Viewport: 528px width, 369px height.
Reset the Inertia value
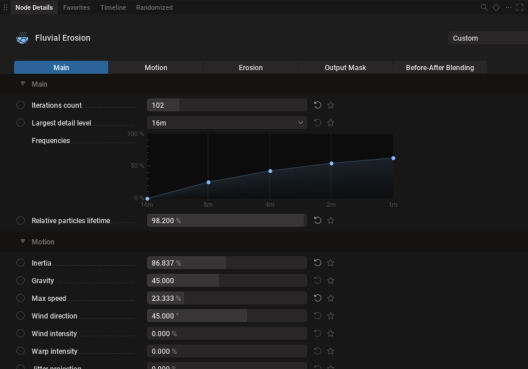coord(317,263)
